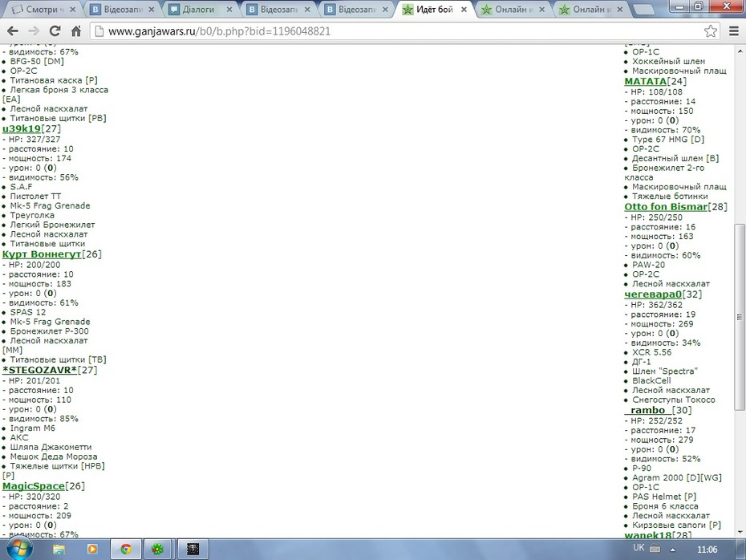Open the browser home page icon
746x560 pixels.
click(x=76, y=31)
